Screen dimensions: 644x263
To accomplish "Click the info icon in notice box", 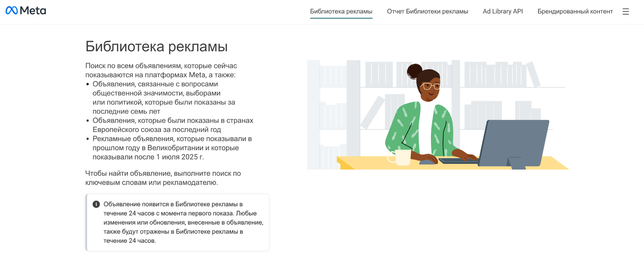I will click(96, 204).
